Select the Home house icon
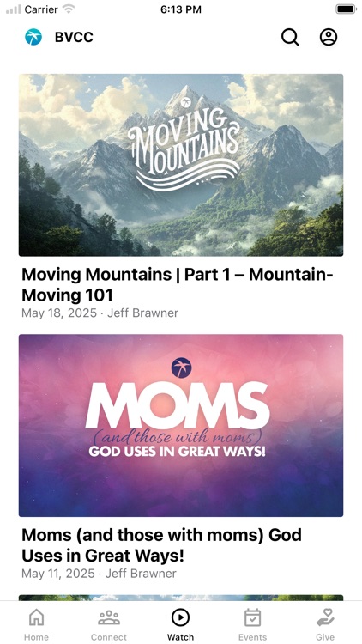Image resolution: width=362 pixels, height=644 pixels. point(36,617)
